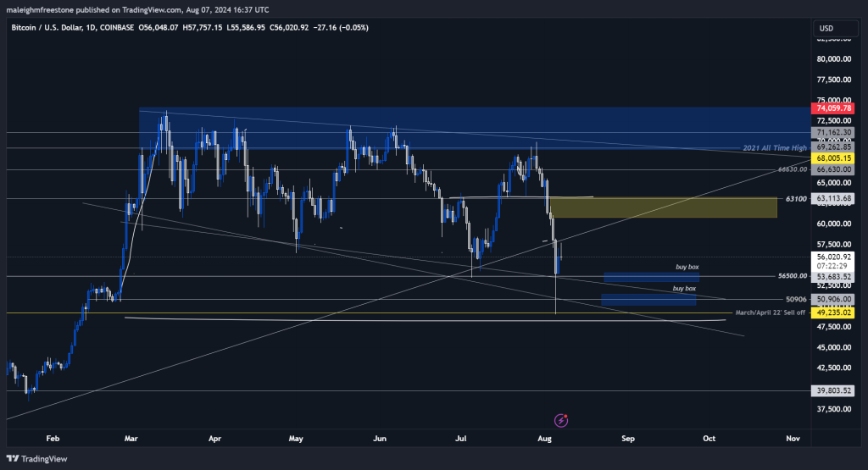The width and height of the screenshot is (868, 470).
Task: Open the USD currency selector
Action: point(836,28)
